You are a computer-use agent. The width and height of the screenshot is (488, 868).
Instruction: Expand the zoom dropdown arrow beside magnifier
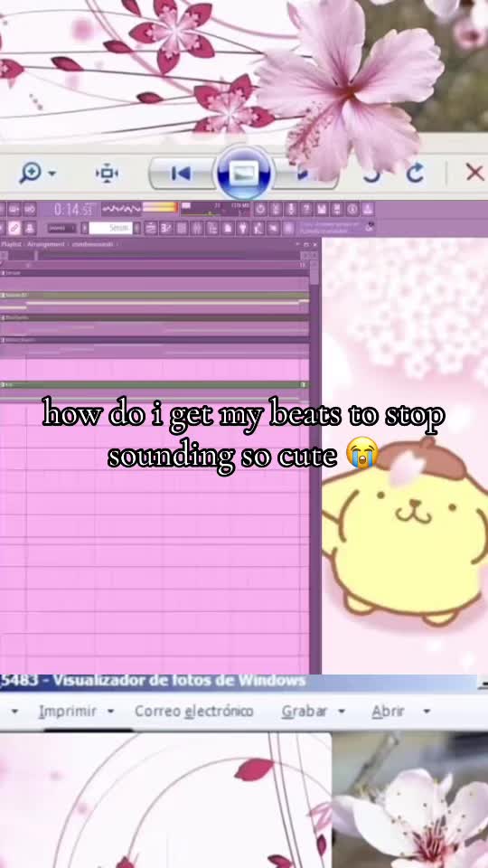(x=52, y=174)
